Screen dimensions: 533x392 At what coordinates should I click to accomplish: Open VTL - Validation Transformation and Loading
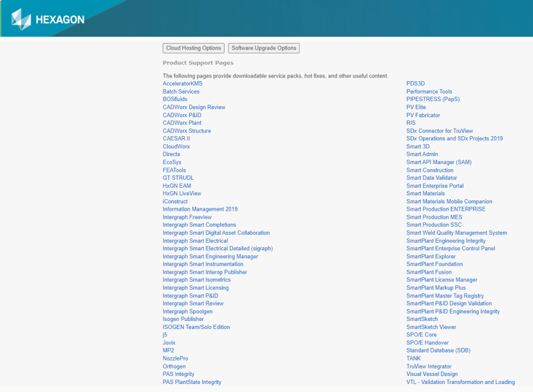(x=461, y=382)
